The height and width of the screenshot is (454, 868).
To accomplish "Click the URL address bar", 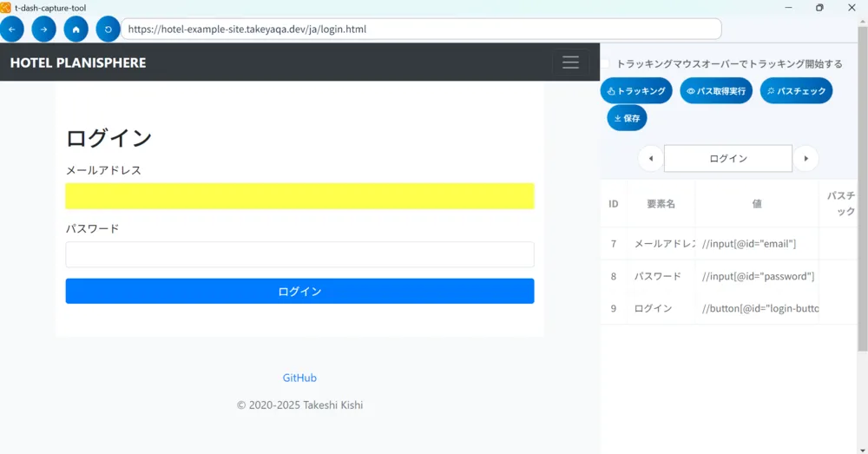I will pyautogui.click(x=421, y=29).
